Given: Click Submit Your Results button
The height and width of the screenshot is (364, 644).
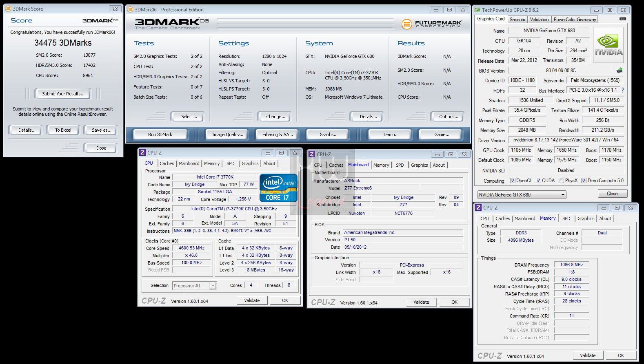Looking at the screenshot, I should tap(63, 94).
